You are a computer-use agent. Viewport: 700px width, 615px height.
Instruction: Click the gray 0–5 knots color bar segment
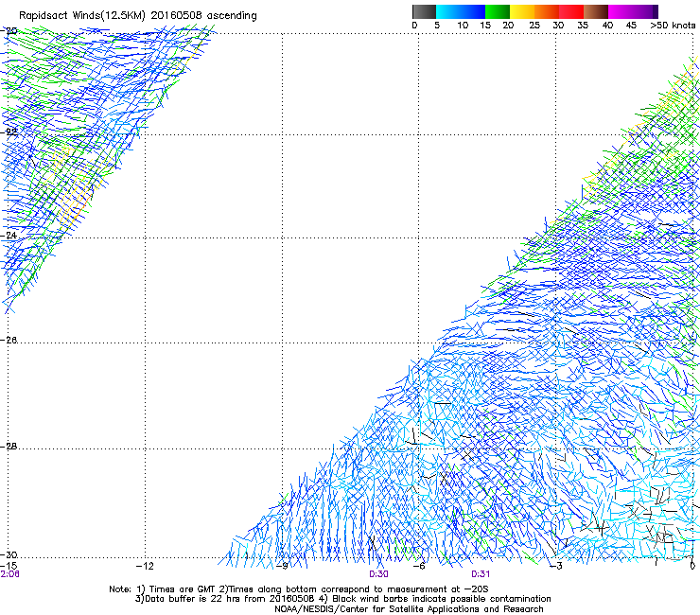[424, 11]
